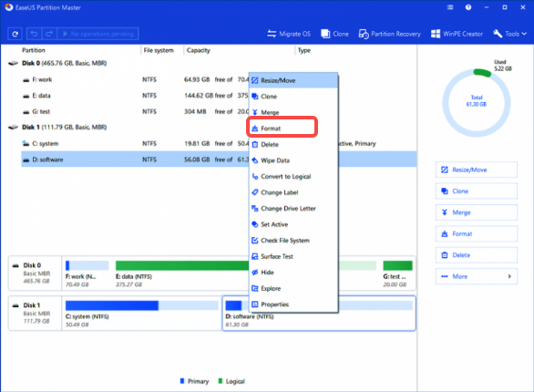Click the File system column header
The image size is (534, 392).
pos(159,50)
